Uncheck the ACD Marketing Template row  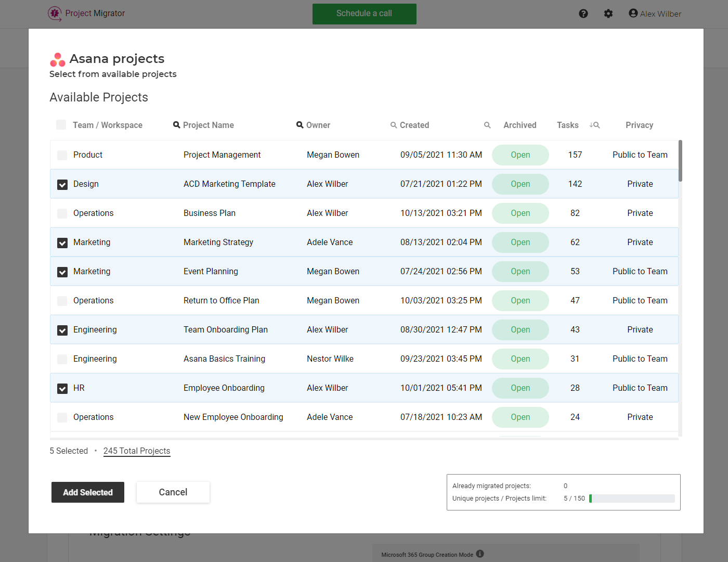click(62, 184)
